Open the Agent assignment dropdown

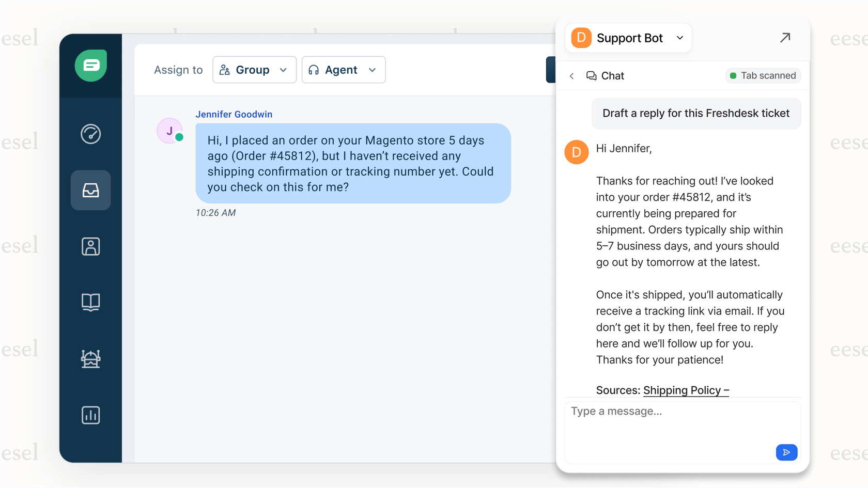click(343, 70)
